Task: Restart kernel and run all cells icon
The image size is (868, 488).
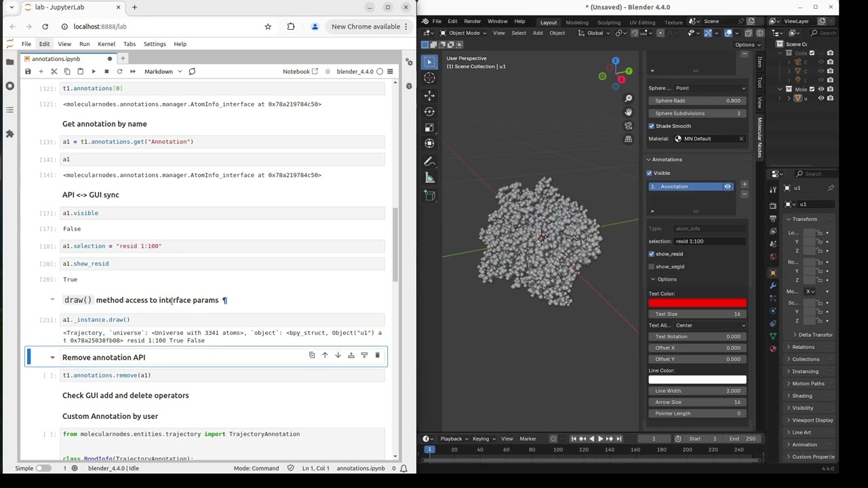Action: point(133,71)
